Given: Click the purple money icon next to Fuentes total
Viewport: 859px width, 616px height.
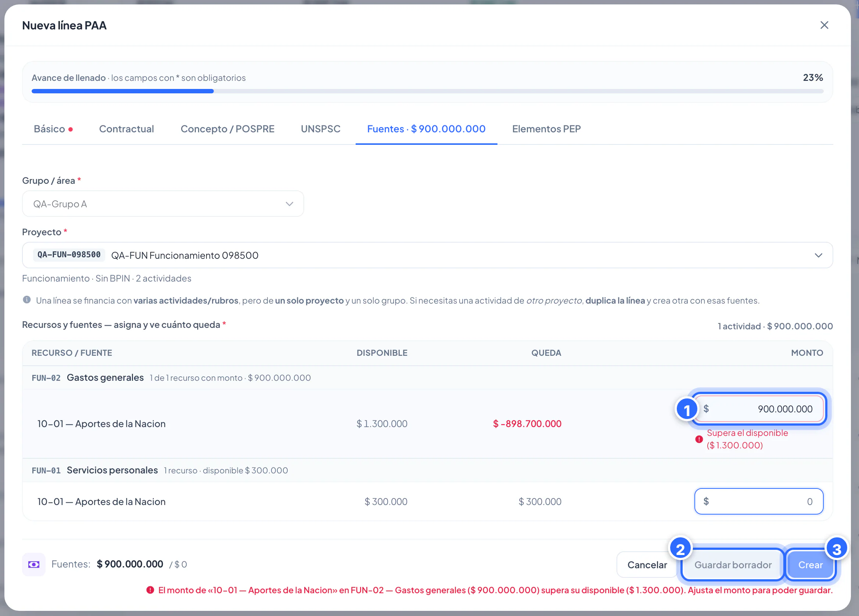Looking at the screenshot, I should (34, 564).
